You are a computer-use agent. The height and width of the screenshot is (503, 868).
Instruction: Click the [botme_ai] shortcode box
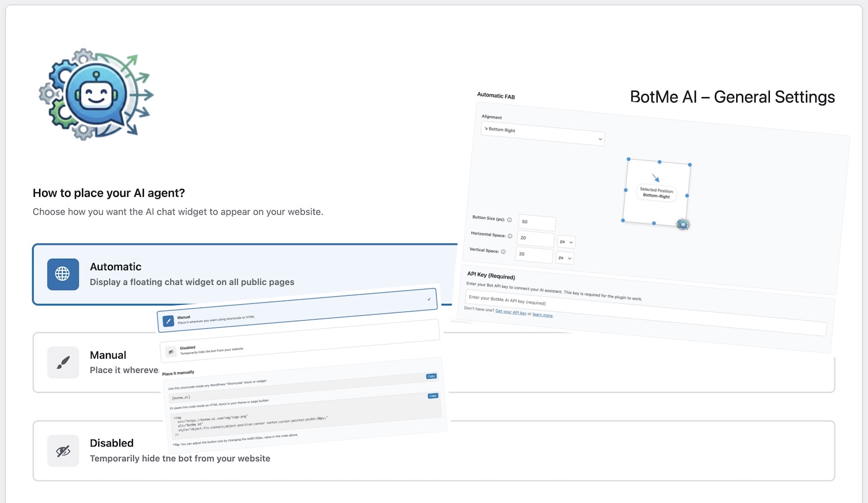pos(303,387)
